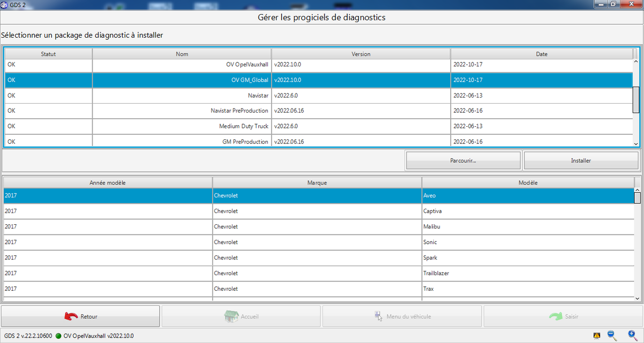Select the Aveo model row
The width and height of the screenshot is (644, 343).
point(318,196)
